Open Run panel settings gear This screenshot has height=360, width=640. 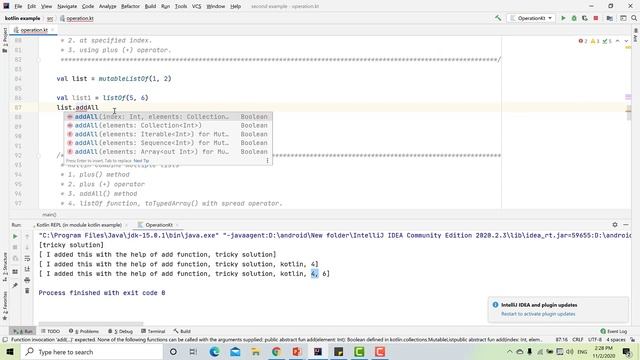click(615, 225)
